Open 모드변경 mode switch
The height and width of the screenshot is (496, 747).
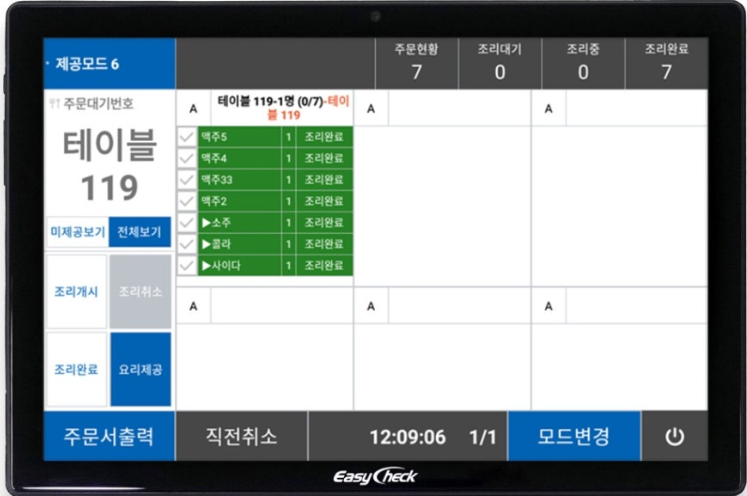click(574, 437)
